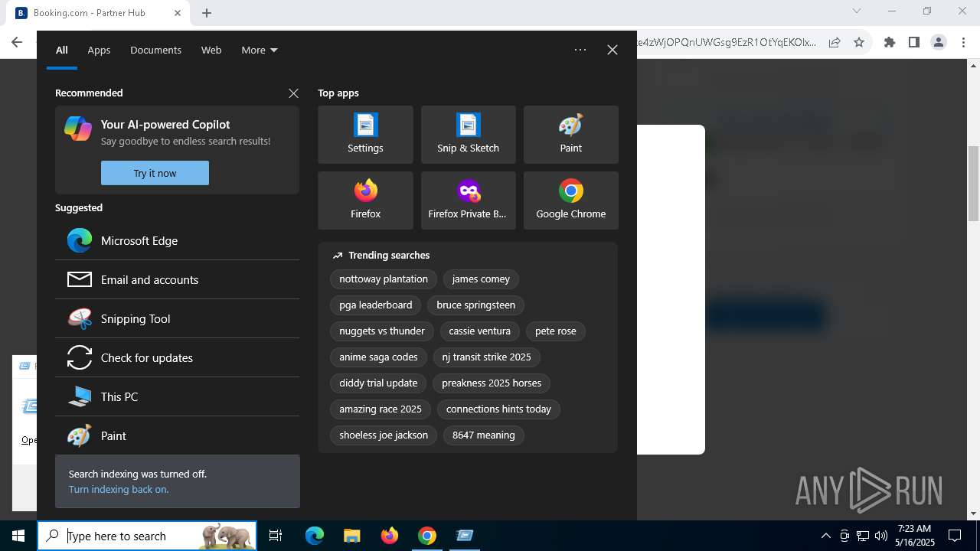Open Chrome three-dot menu

(x=964, y=42)
